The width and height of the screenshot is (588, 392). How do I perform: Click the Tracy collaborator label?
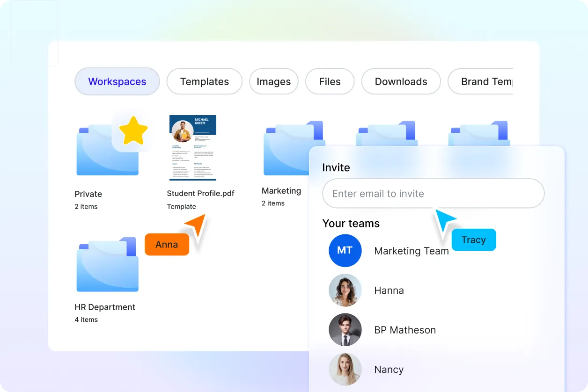[x=474, y=240]
